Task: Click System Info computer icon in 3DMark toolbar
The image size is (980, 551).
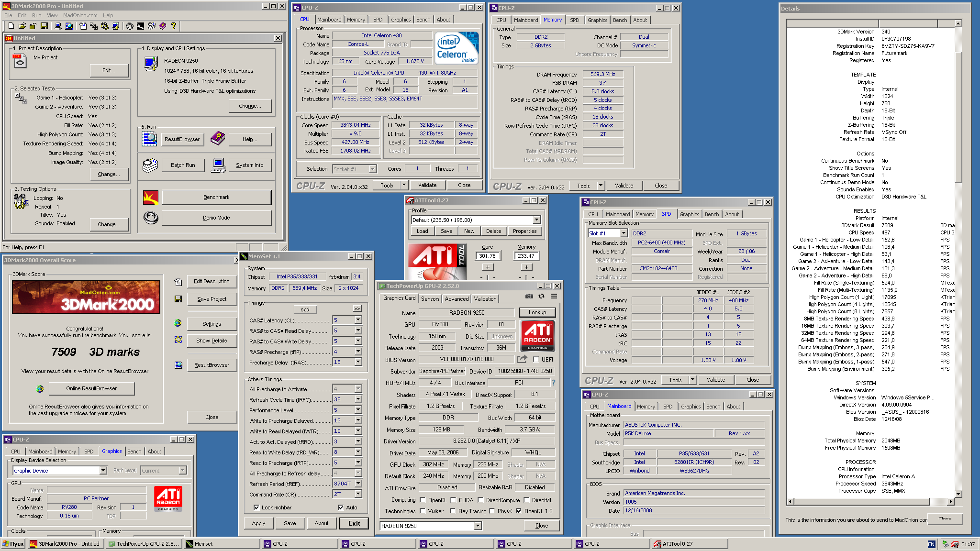Action: 58,26
